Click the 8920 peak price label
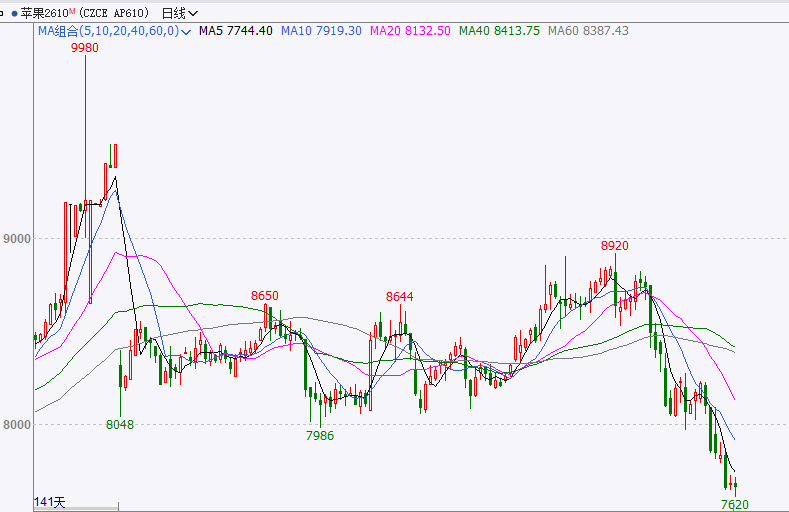 (x=614, y=245)
